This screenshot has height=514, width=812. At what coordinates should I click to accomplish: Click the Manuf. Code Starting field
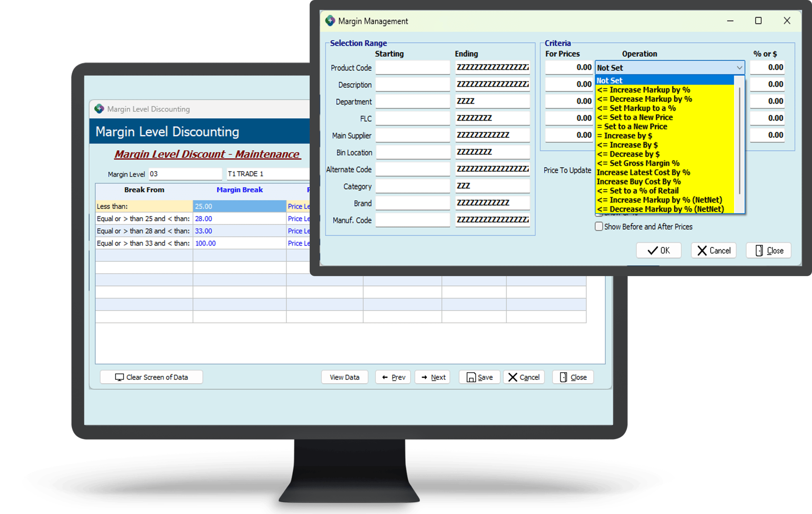[412, 220]
